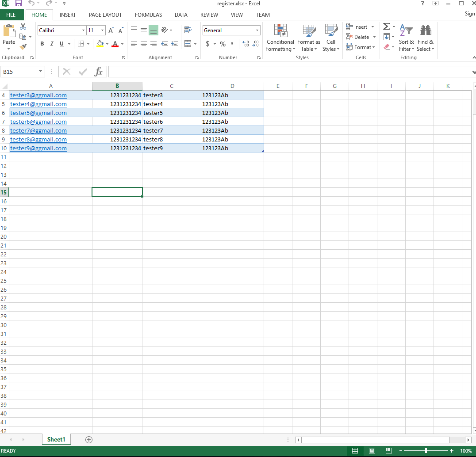
Task: Click the Wrap Text icon
Action: tap(188, 30)
